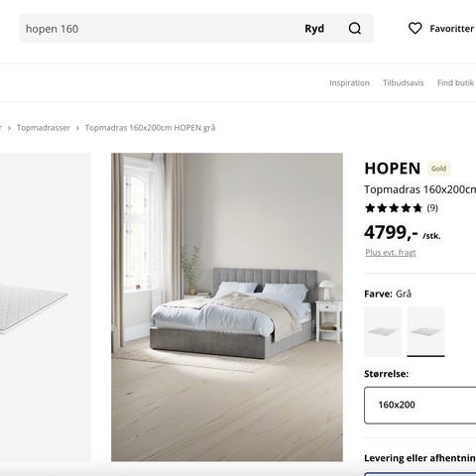Image resolution: width=476 pixels, height=476 pixels.
Task: Open the Inspiration menu item
Action: (349, 82)
